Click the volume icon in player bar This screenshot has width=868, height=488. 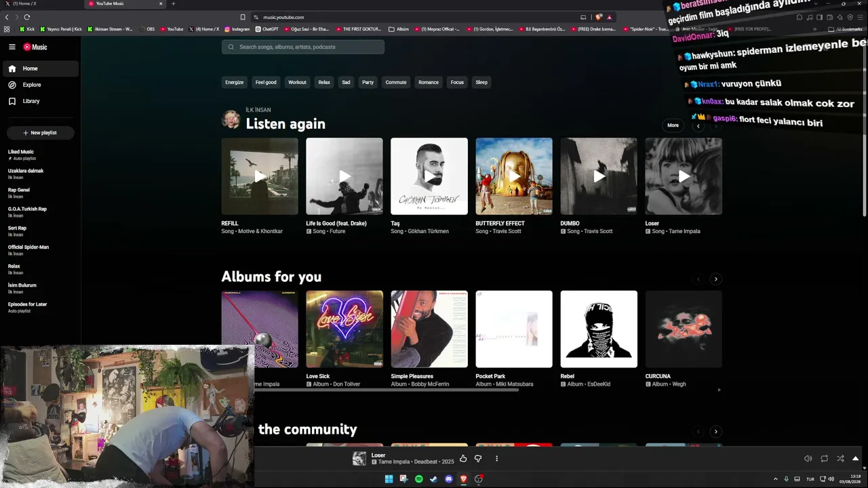[x=808, y=459]
